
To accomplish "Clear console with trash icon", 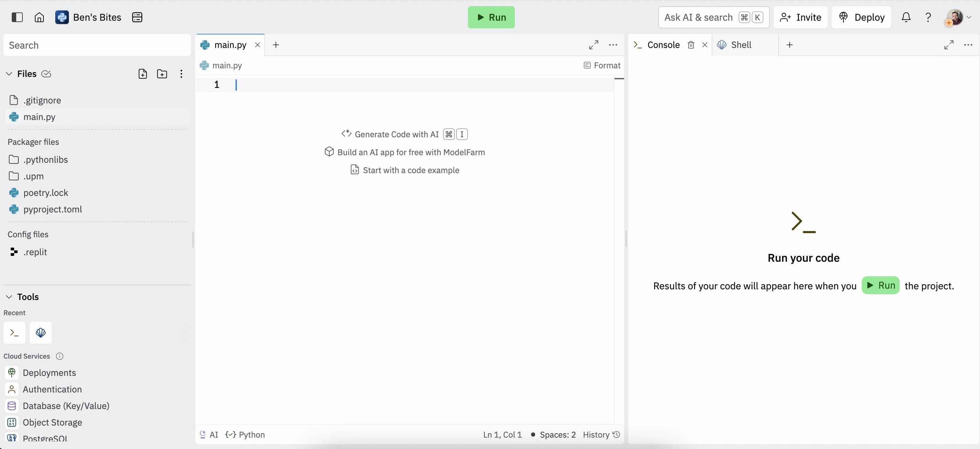I will (691, 45).
